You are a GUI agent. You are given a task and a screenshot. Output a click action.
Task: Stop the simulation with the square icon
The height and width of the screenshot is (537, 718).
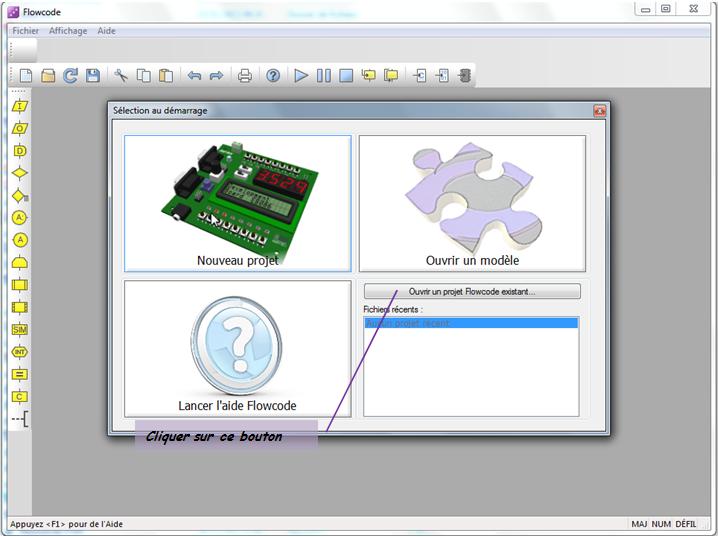(x=345, y=75)
